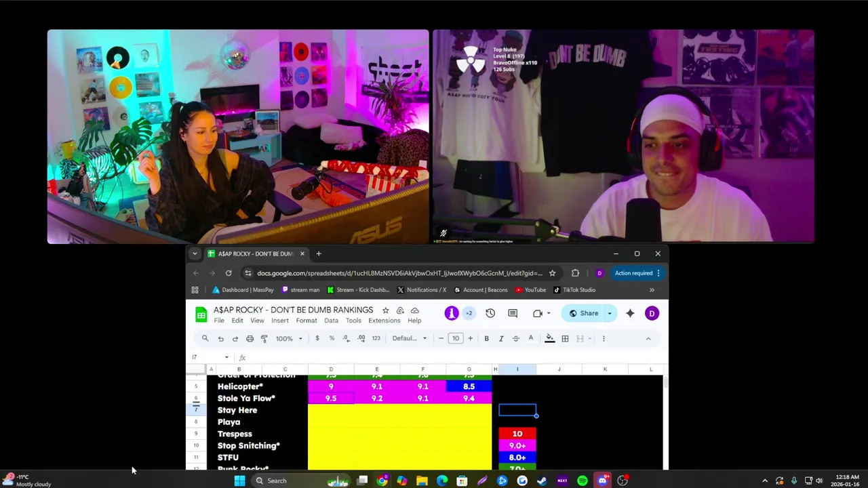
Task: Open text color picker
Action: [531, 338]
